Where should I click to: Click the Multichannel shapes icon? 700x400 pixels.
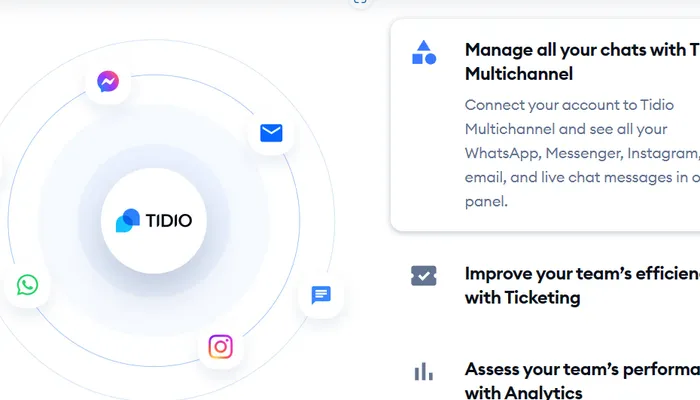pyautogui.click(x=424, y=53)
